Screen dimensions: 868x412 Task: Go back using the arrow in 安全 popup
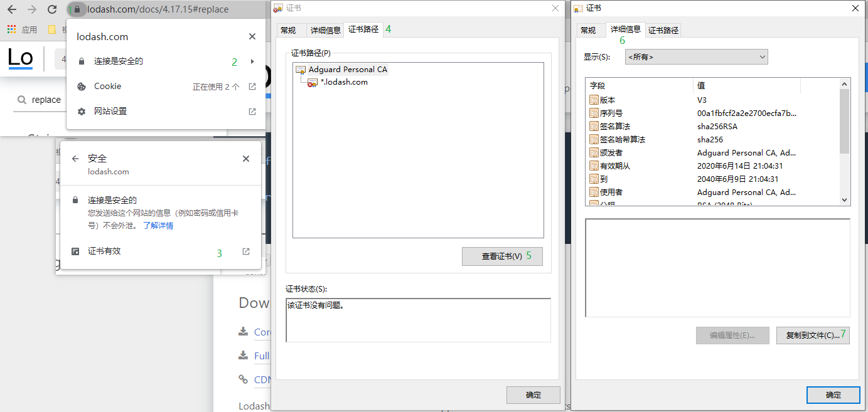[75, 159]
